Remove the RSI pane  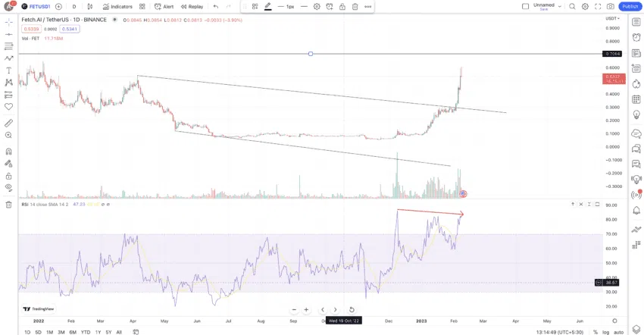click(581, 205)
